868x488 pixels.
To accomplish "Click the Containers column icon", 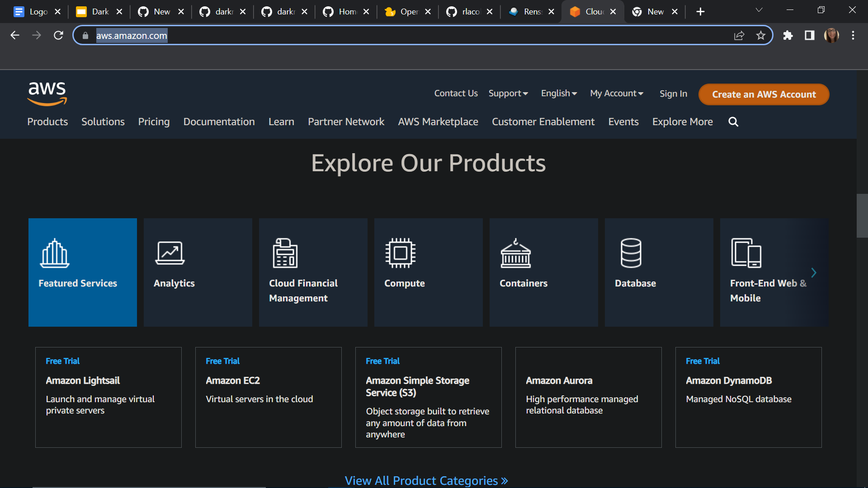I will [x=516, y=253].
